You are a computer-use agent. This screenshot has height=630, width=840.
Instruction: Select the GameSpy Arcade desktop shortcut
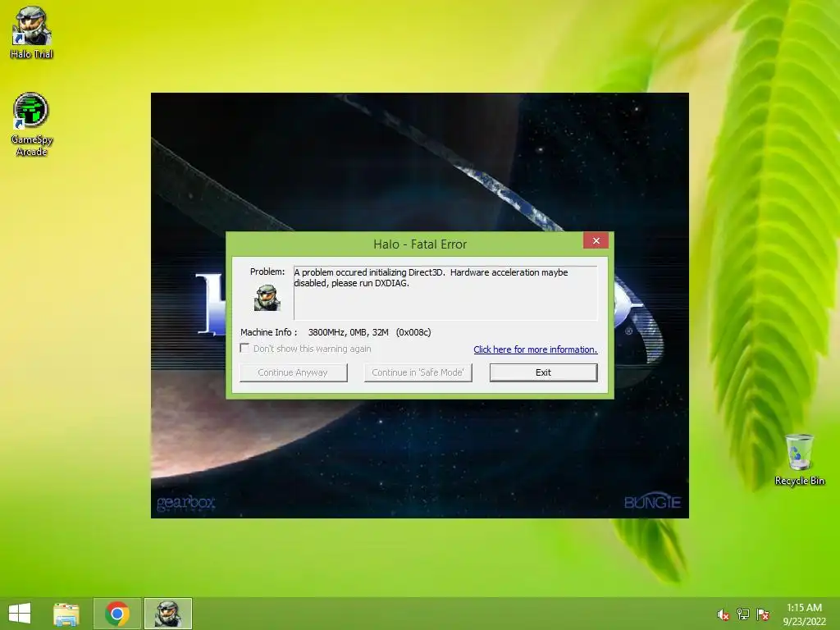pos(32,125)
